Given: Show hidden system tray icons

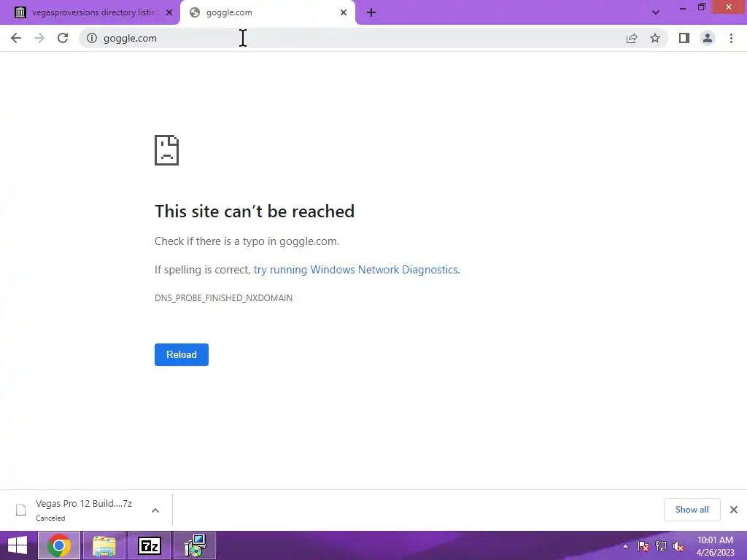Looking at the screenshot, I should coord(625,546).
